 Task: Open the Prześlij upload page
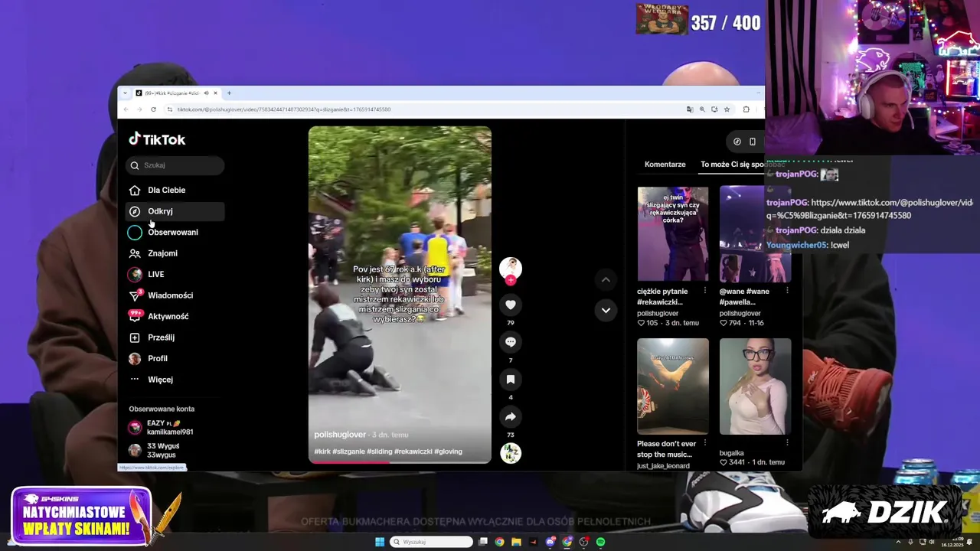pos(175,337)
